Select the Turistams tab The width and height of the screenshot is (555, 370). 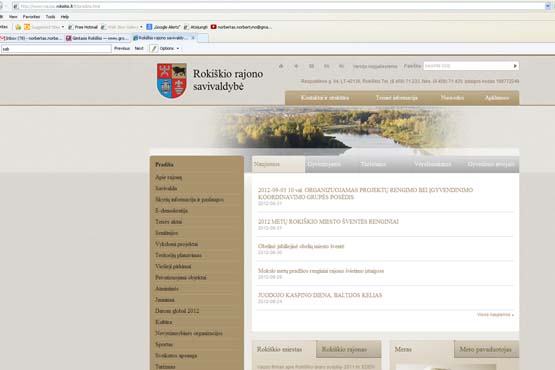click(x=373, y=164)
